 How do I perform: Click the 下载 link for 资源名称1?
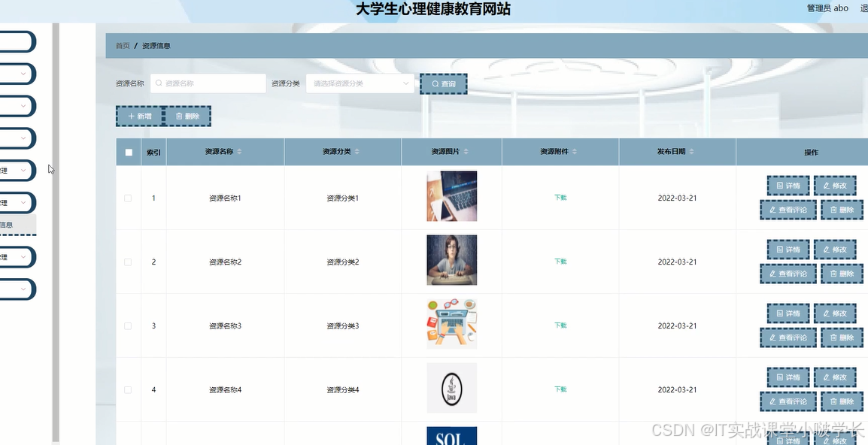(x=560, y=198)
